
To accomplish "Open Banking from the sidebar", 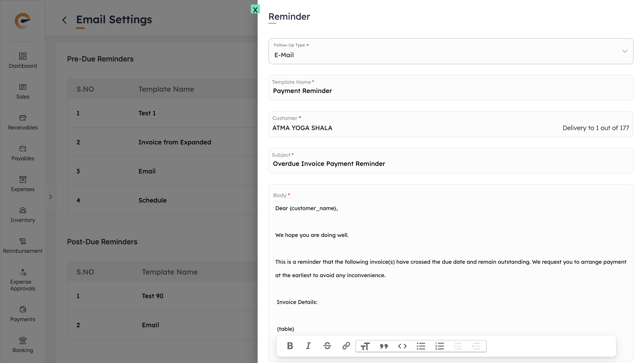I will point(23,345).
